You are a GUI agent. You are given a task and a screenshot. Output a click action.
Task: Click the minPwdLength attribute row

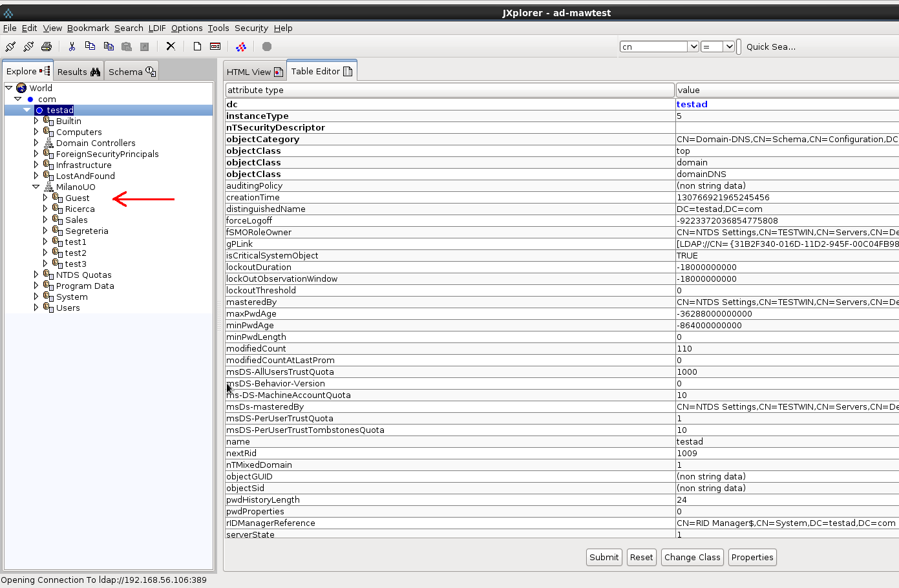(450, 337)
